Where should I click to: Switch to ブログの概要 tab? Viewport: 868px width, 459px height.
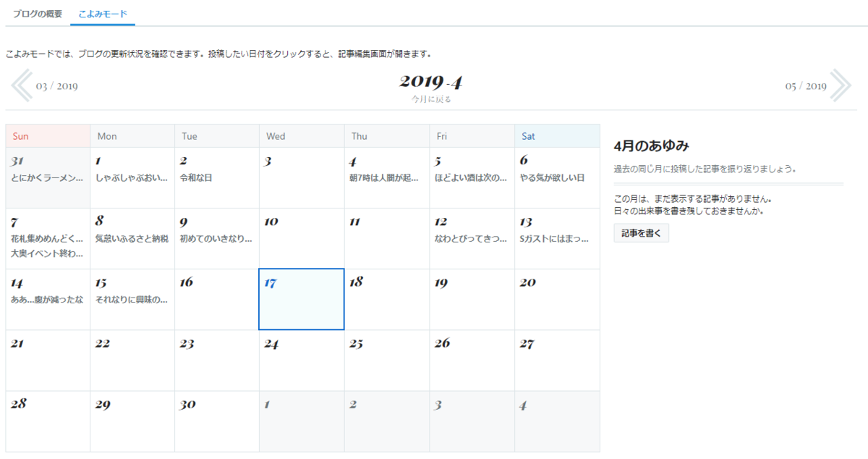[37, 14]
